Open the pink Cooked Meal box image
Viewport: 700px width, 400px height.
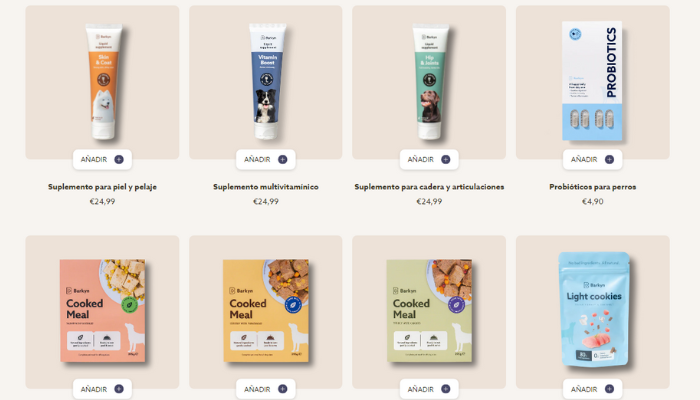click(x=103, y=310)
